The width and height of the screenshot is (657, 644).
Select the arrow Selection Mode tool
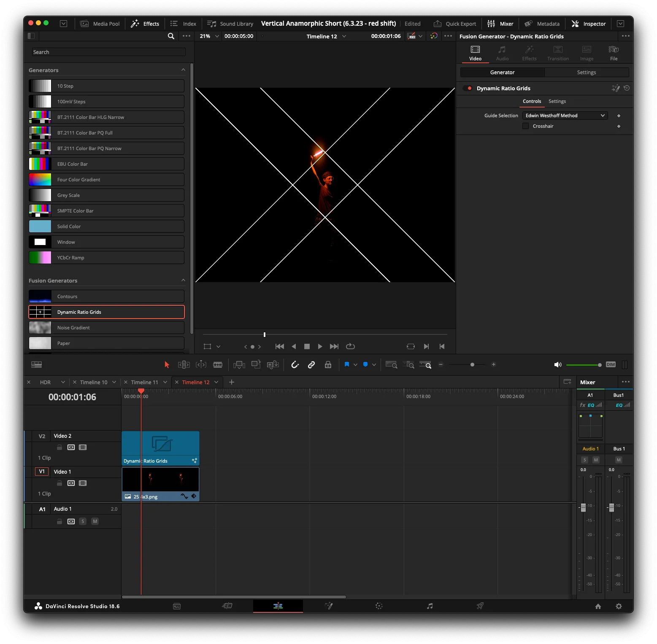point(167,365)
